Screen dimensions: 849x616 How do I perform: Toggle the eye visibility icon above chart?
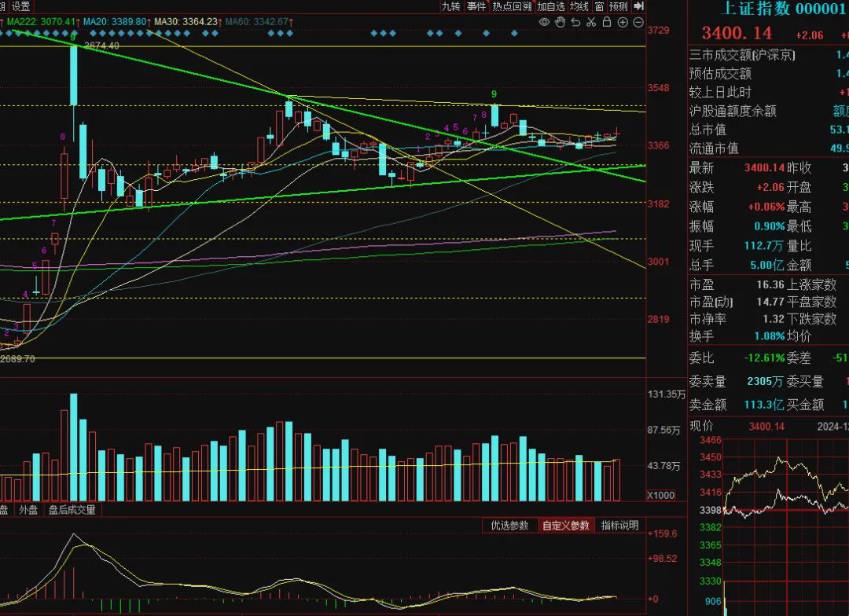pos(544,22)
